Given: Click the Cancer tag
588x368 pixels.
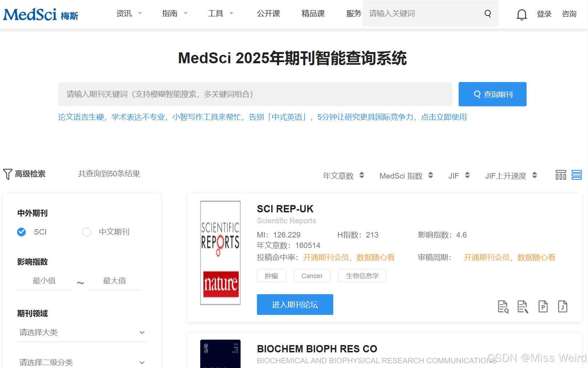Looking at the screenshot, I should click(312, 276).
